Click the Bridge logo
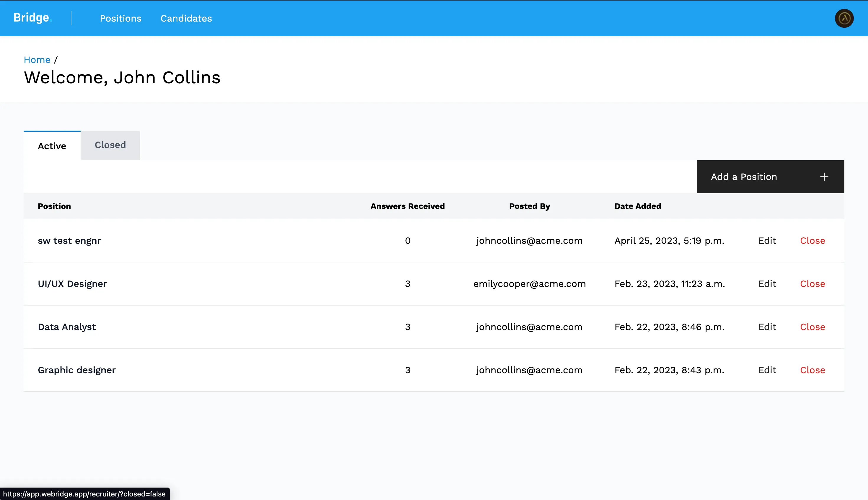The image size is (868, 500). tap(32, 18)
